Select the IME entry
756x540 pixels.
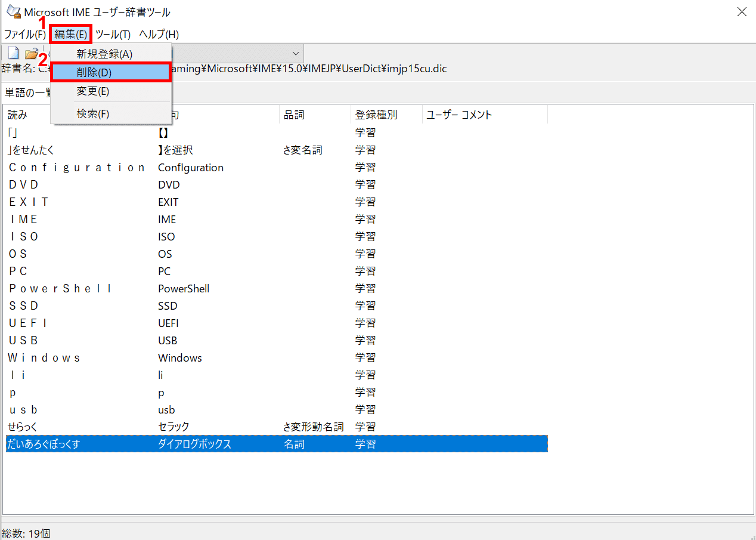coord(277,220)
